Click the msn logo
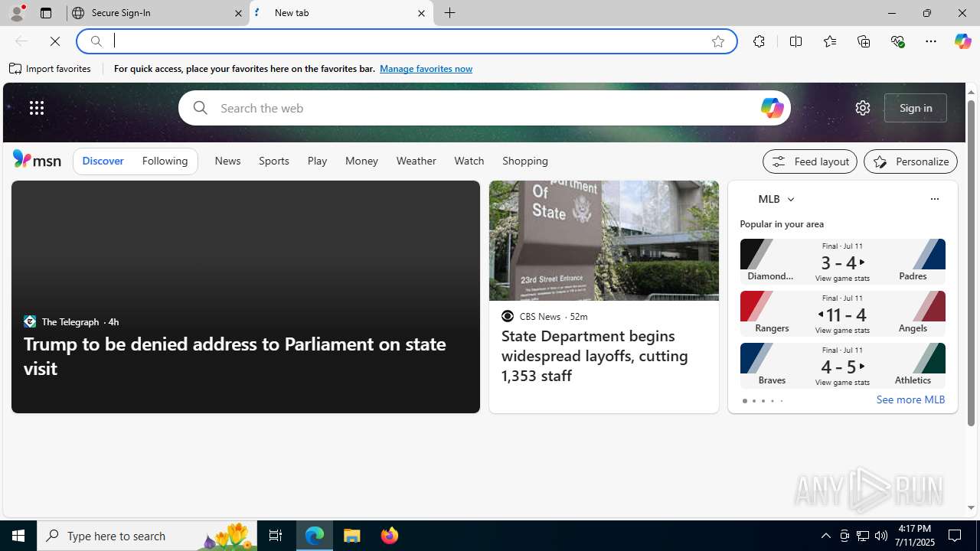This screenshot has height=551, width=980. pyautogui.click(x=37, y=159)
